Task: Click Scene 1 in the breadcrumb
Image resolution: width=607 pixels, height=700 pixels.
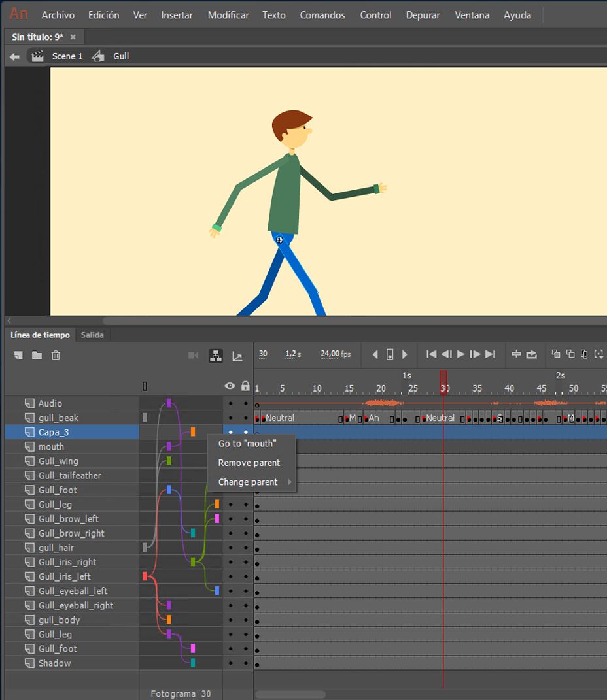Action: (67, 56)
